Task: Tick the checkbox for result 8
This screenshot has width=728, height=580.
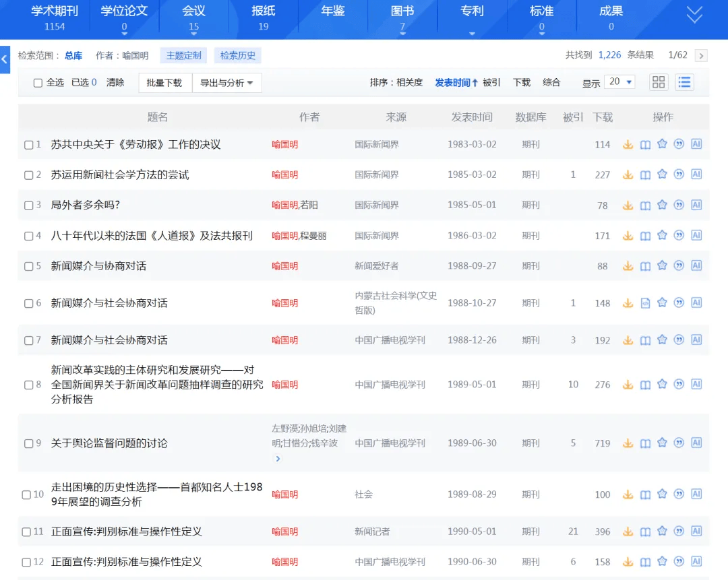Action: click(x=29, y=385)
